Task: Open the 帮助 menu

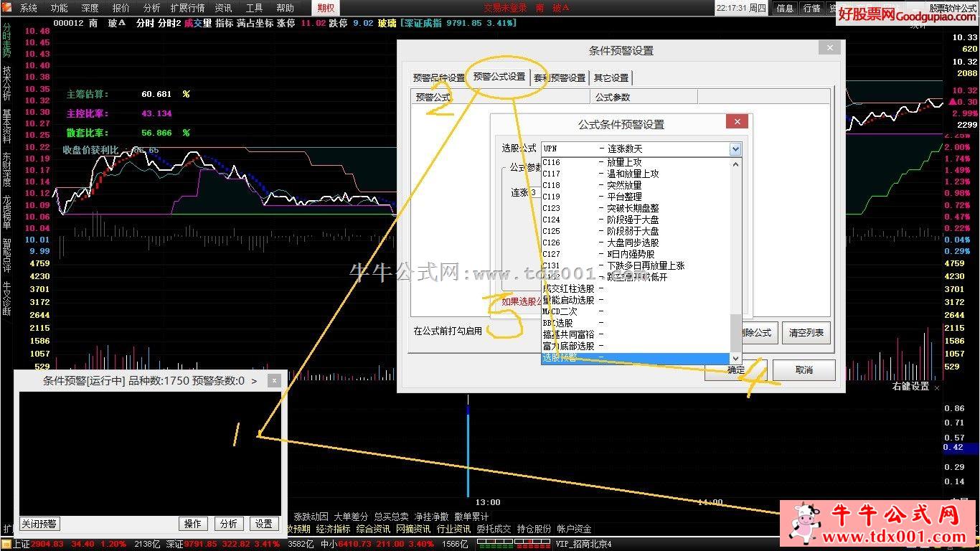Action: pos(285,8)
